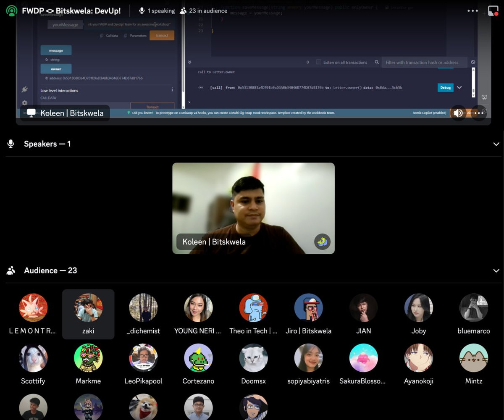Click bluemarco's avatar
The height and width of the screenshot is (420, 504).
click(x=474, y=307)
